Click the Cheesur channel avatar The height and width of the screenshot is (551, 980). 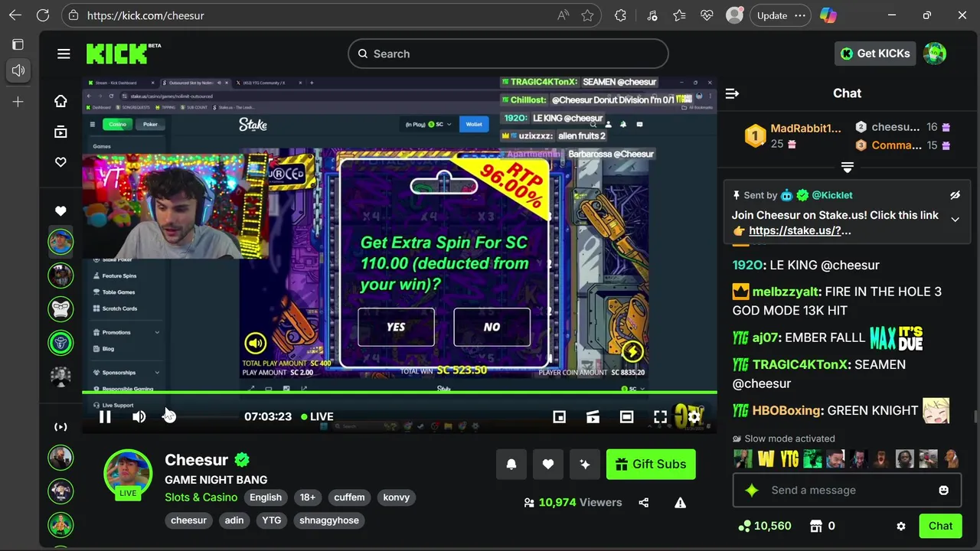tap(128, 472)
